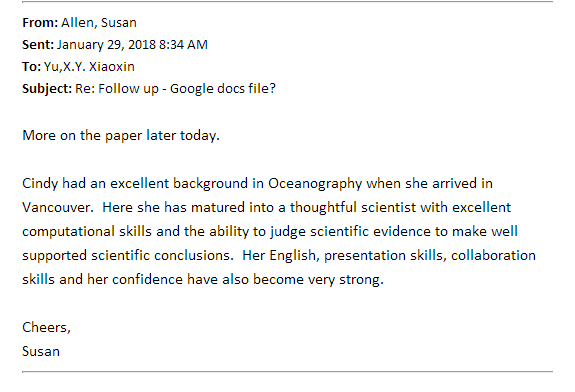Select recipient Yu,X.Y. Xiaoxin
The image size is (575, 392).
(x=89, y=67)
